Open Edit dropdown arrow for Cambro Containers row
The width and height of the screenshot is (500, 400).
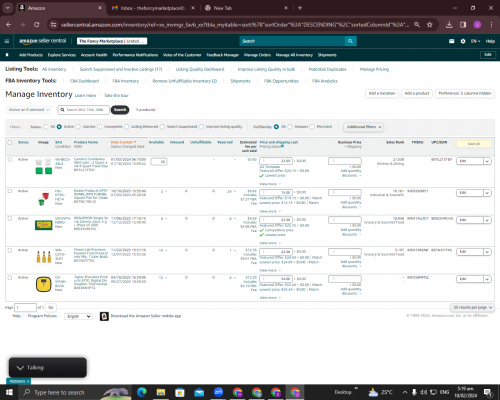(x=487, y=161)
